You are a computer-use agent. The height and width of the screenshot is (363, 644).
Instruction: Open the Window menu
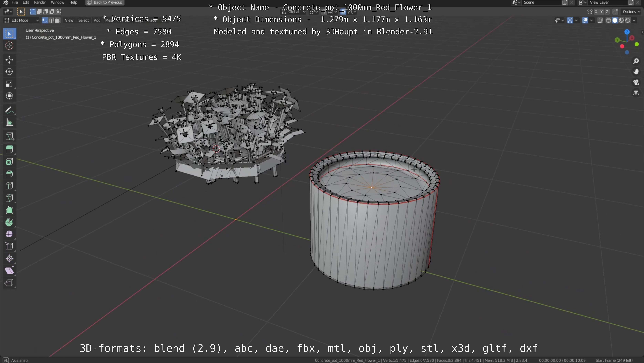click(x=58, y=3)
